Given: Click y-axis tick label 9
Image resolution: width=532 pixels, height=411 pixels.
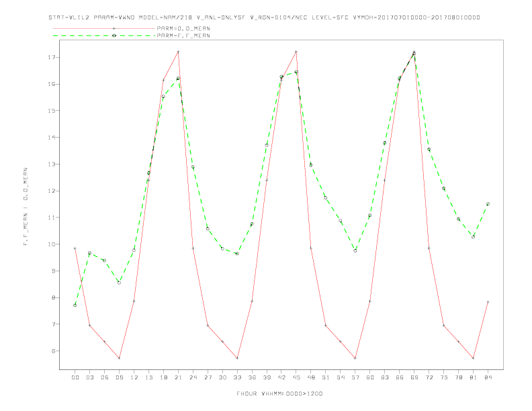Looking at the screenshot, I should (x=53, y=271).
